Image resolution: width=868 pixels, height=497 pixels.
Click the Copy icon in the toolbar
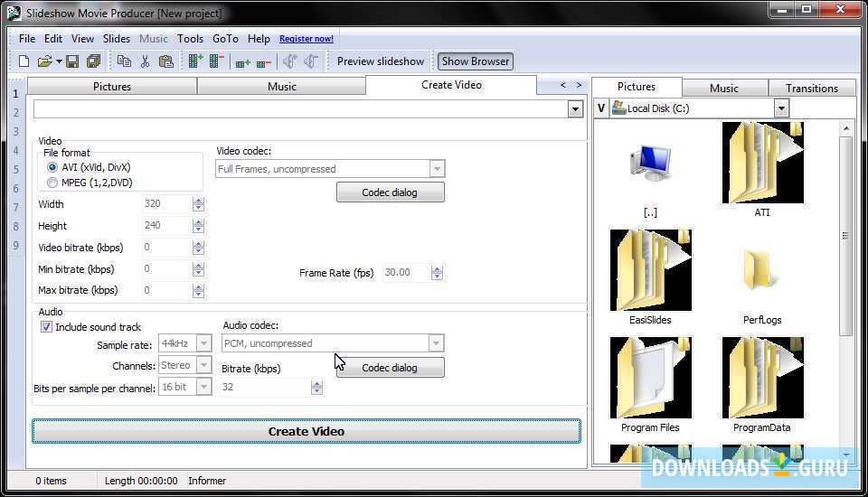(124, 61)
